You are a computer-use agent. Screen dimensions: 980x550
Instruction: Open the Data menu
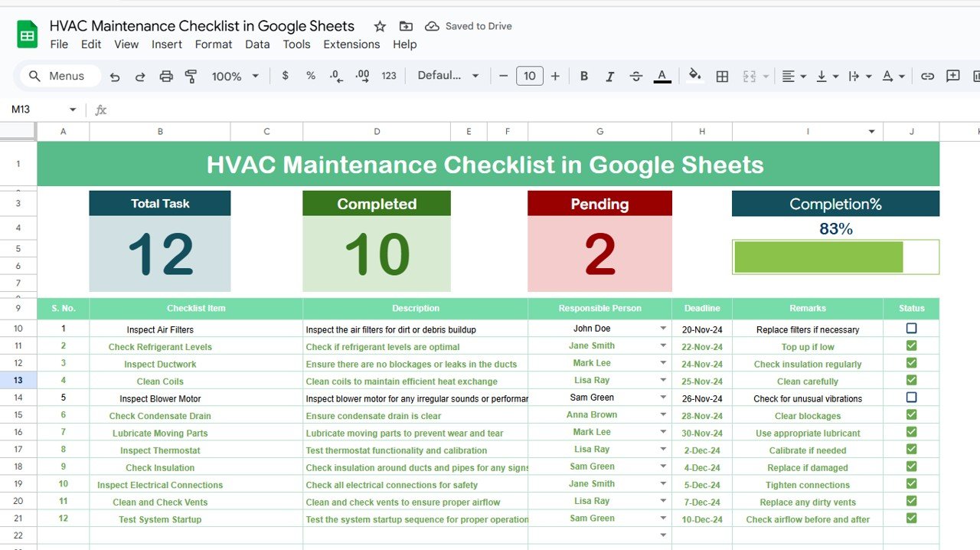[257, 44]
